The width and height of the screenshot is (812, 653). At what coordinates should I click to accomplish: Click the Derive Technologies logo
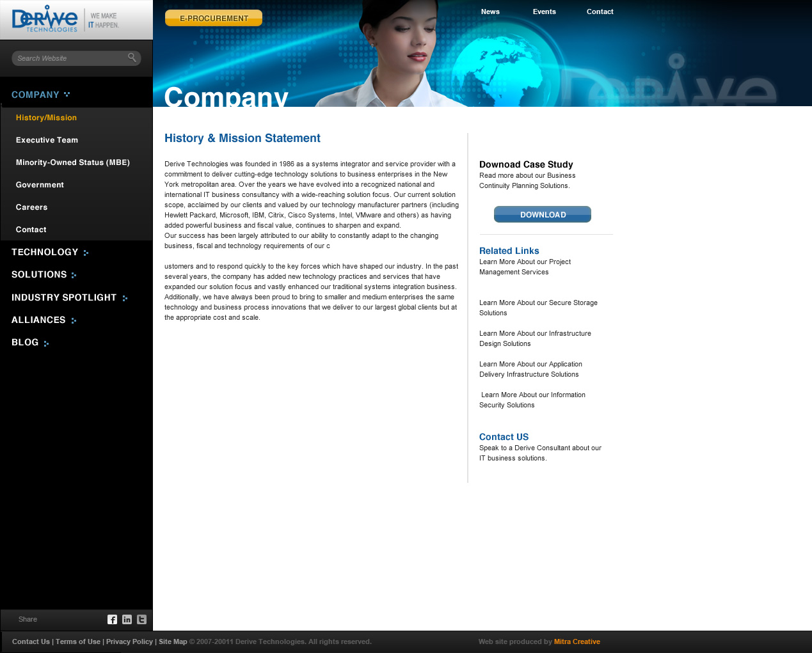coord(45,20)
